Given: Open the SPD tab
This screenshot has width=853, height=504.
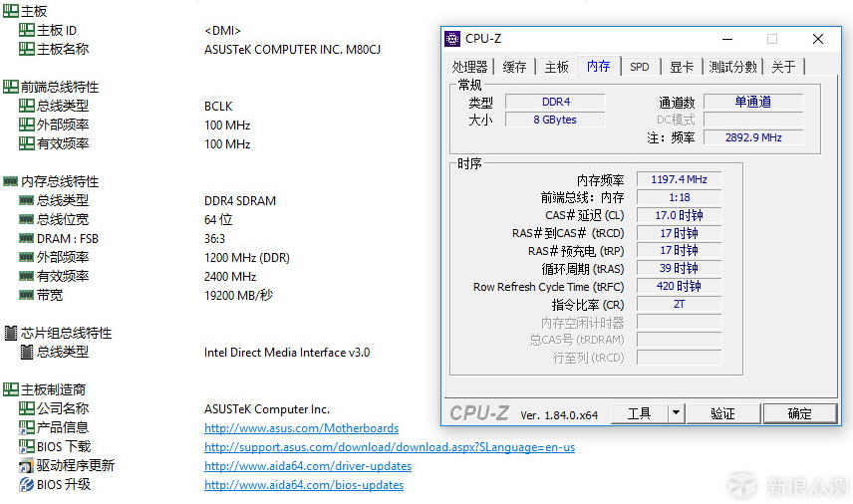Looking at the screenshot, I should [640, 67].
